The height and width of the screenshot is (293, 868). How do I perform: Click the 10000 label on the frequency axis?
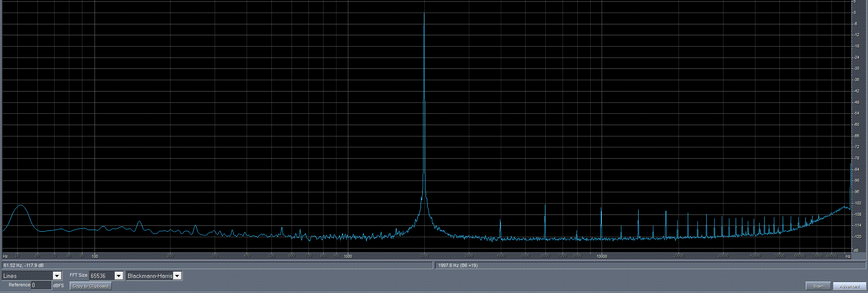click(x=601, y=256)
